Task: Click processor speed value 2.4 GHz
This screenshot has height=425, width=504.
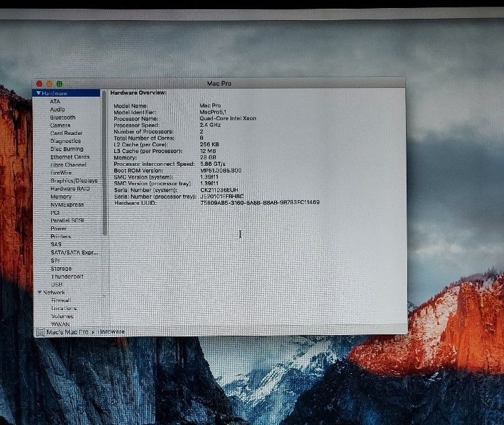Action: (210, 125)
